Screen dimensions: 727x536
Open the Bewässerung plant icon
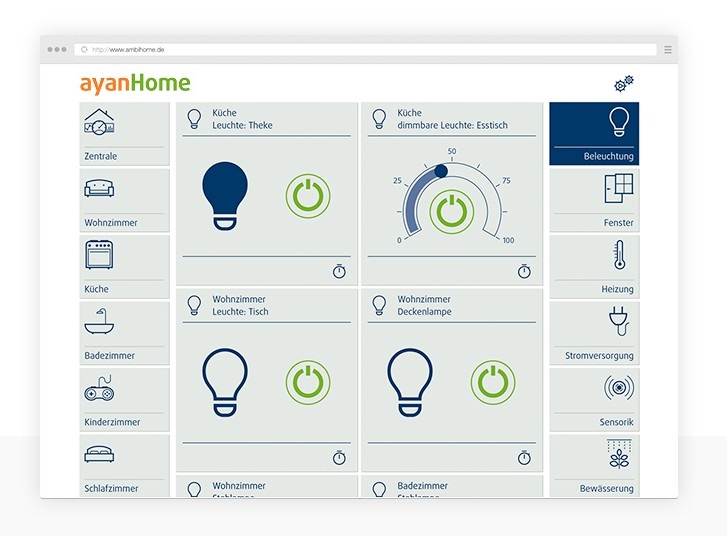619,454
